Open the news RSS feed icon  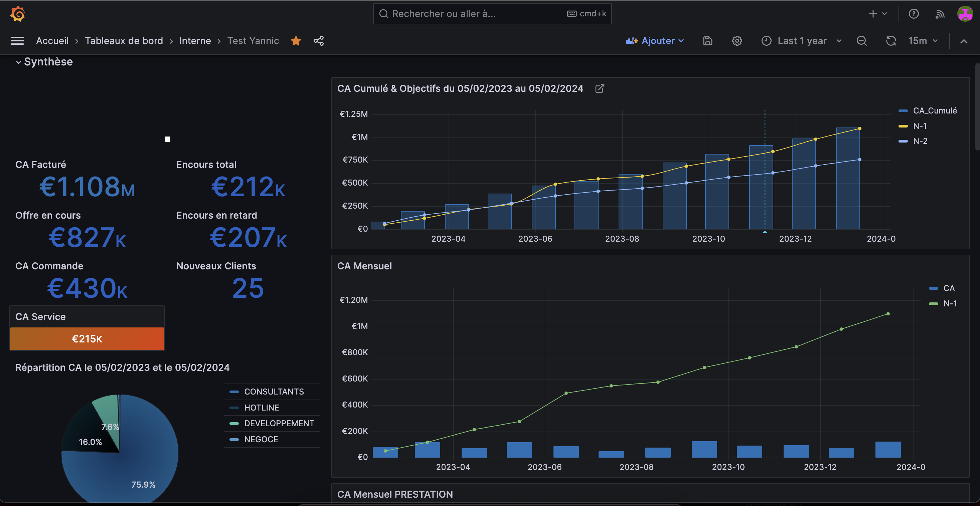tap(940, 14)
